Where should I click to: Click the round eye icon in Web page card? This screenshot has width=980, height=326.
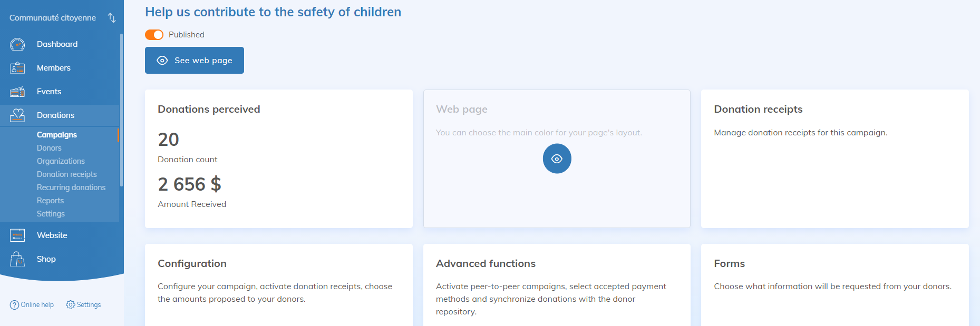click(x=557, y=159)
